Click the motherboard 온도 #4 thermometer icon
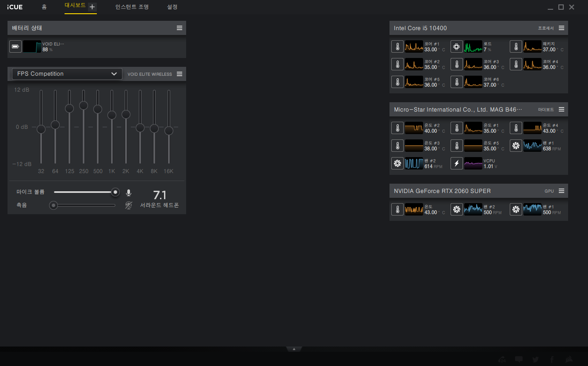The width and height of the screenshot is (588, 366). (516, 128)
